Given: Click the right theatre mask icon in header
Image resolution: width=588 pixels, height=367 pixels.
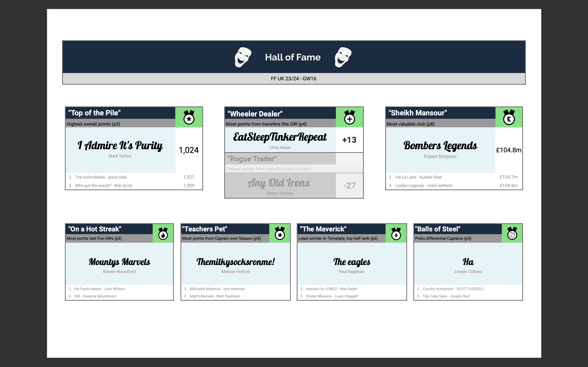Looking at the screenshot, I should (x=343, y=57).
